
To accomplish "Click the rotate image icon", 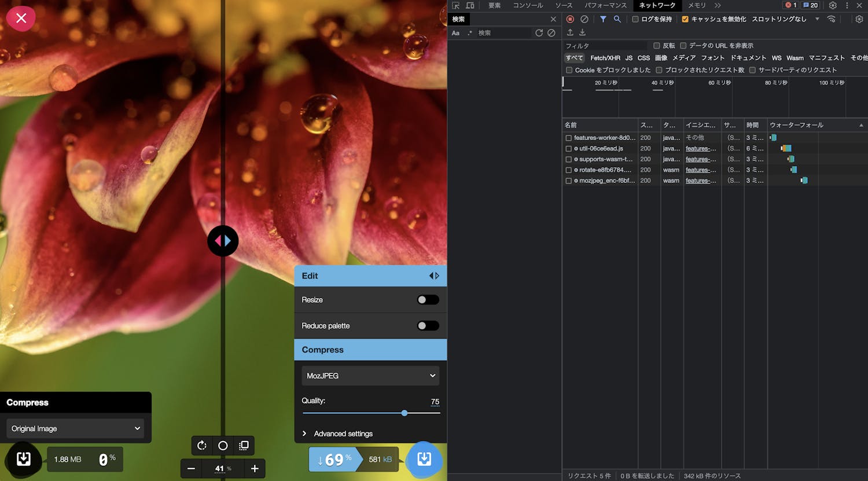I will 201,445.
